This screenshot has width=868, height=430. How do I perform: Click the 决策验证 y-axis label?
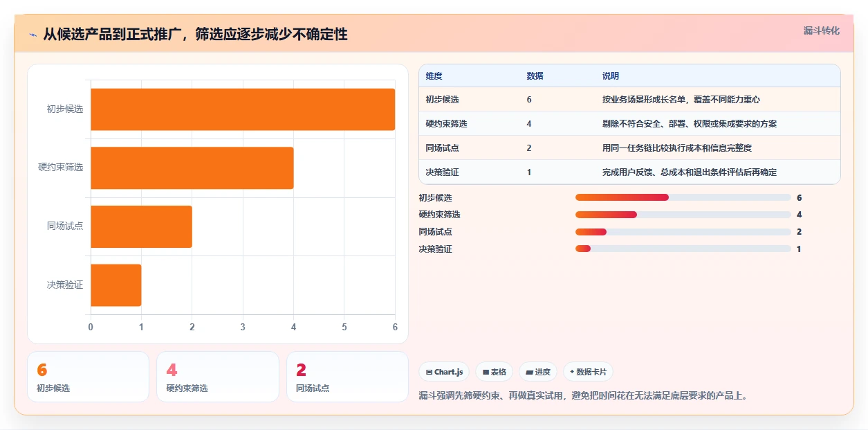click(x=65, y=285)
